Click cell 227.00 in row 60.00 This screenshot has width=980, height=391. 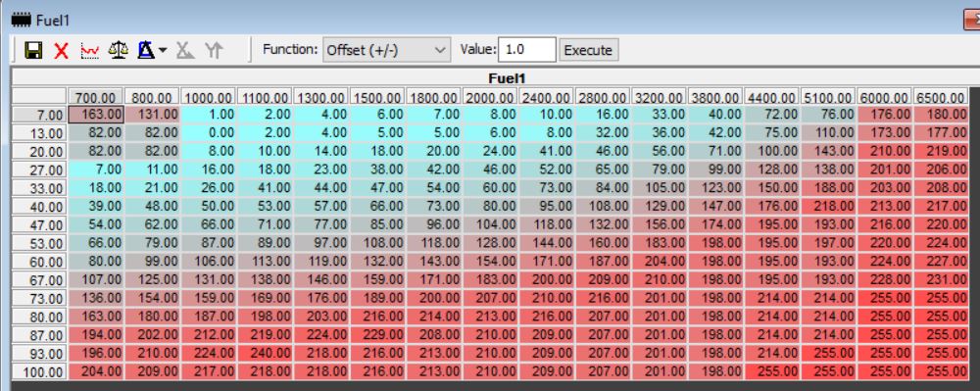point(941,262)
